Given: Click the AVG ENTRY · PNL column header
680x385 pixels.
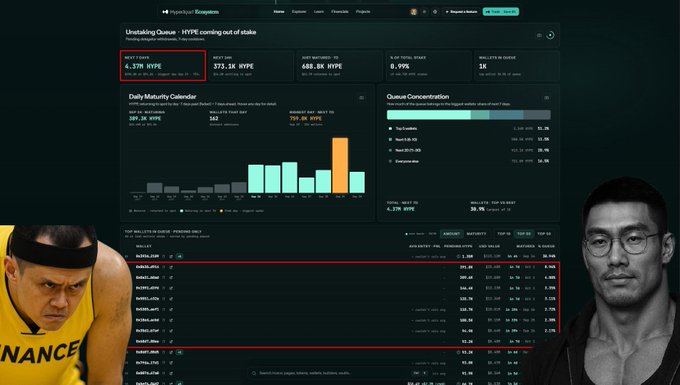Looking at the screenshot, I should tap(425, 246).
